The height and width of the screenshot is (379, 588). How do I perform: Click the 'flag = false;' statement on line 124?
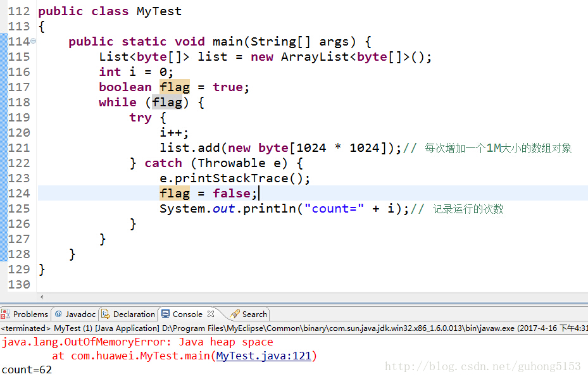click(208, 194)
